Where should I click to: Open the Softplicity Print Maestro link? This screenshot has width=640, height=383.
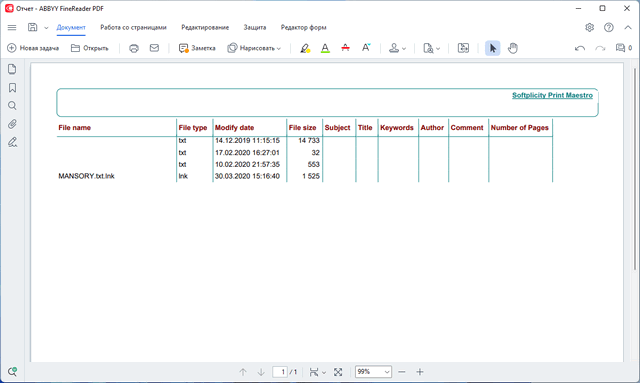[x=552, y=95]
